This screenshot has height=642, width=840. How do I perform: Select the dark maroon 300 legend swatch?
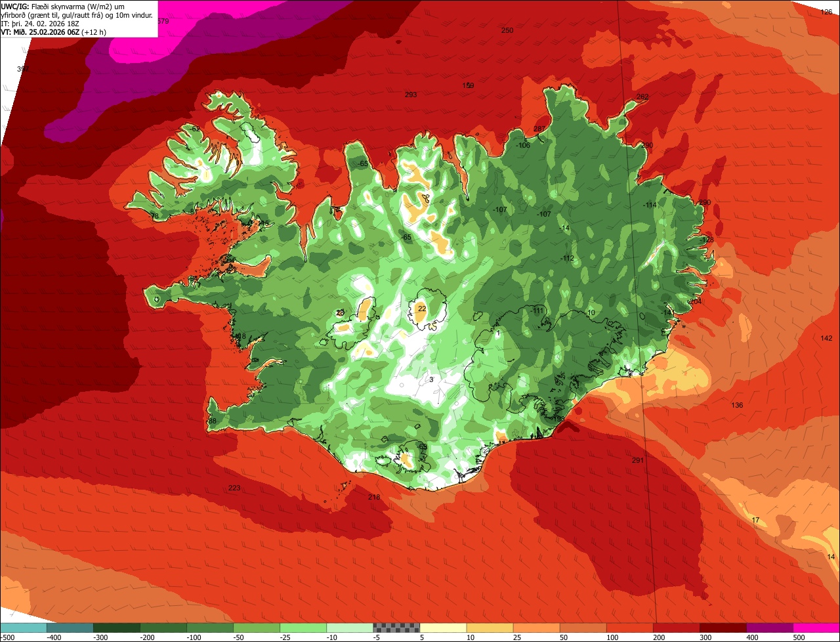723,628
